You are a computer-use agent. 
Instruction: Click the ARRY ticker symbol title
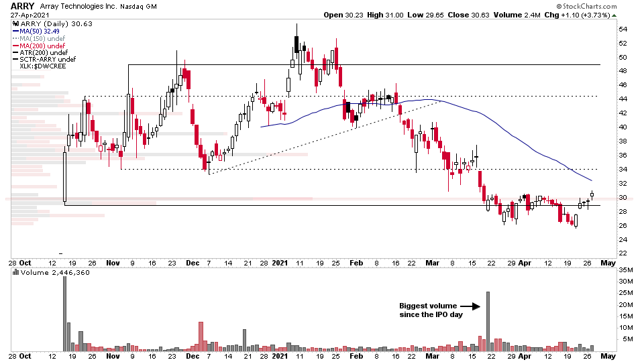click(x=23, y=6)
